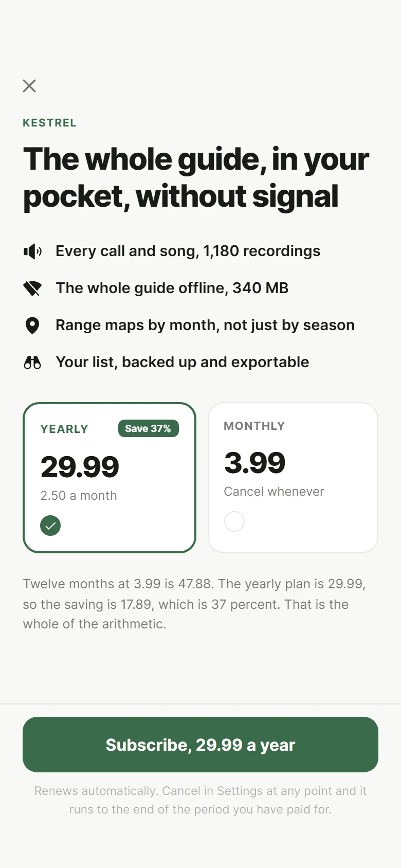Select the empty Monthly radio circle

[x=234, y=521]
